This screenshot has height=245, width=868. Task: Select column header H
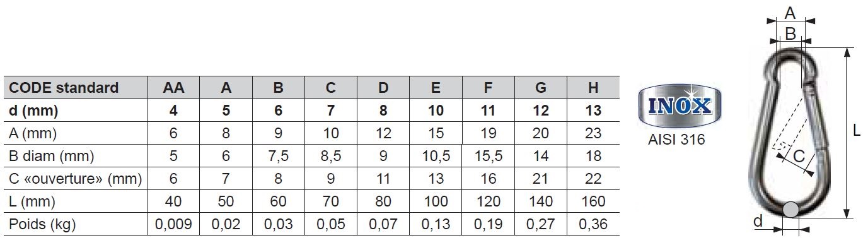coord(593,88)
